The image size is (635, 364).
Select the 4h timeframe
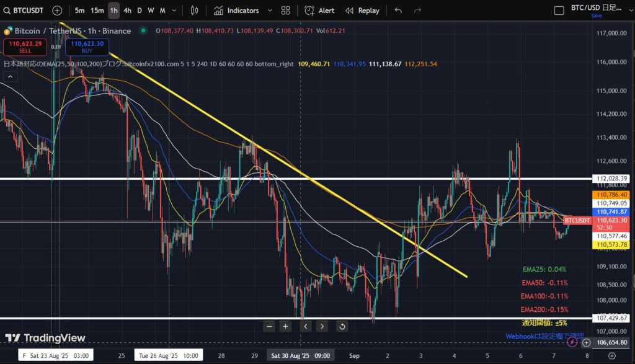coord(127,11)
